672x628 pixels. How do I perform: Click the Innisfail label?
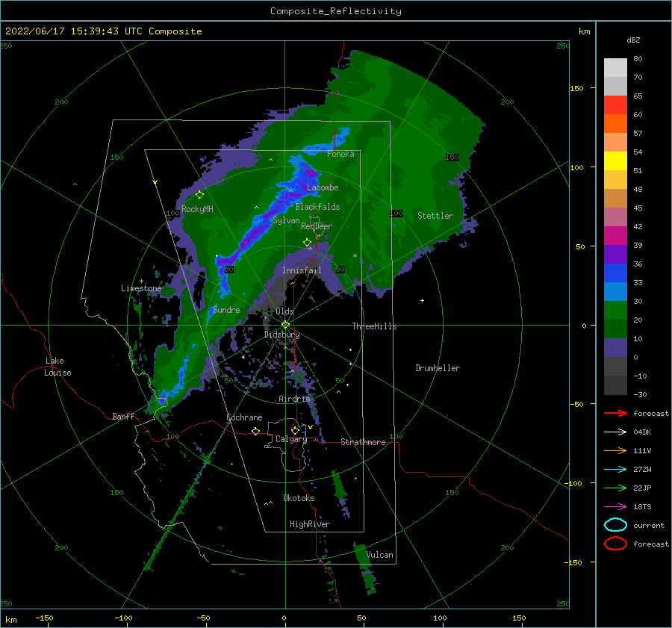(x=302, y=270)
